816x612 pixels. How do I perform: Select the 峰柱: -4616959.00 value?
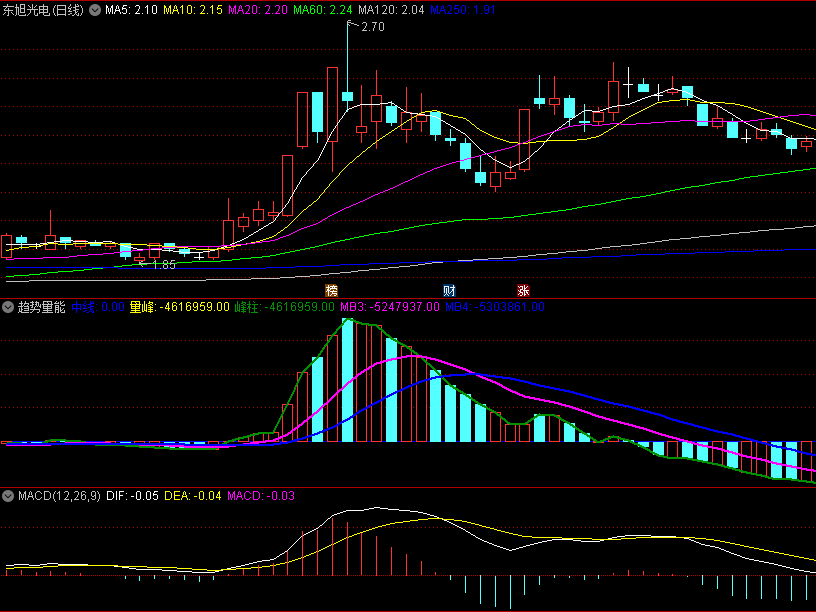coord(285,307)
